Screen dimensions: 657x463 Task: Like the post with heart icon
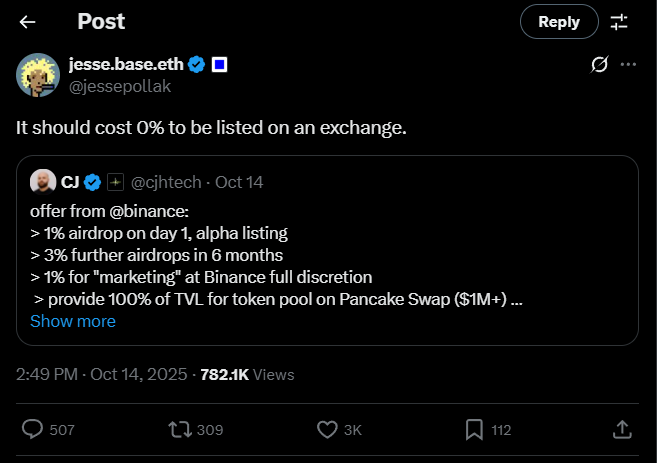coord(326,429)
